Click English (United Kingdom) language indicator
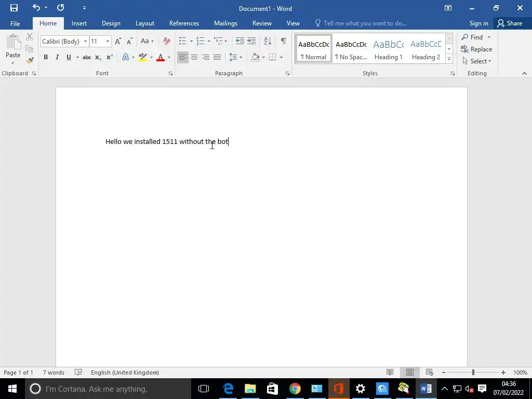532x399 pixels. 125,373
